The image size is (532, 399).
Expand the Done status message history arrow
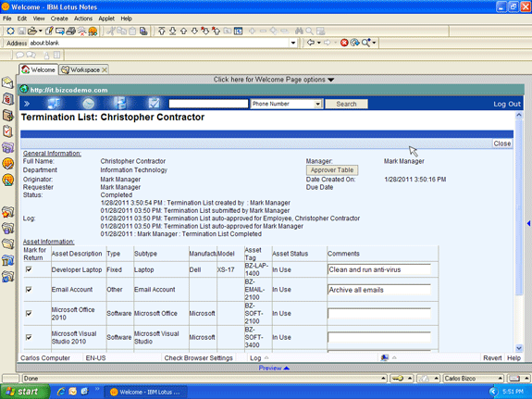(x=383, y=379)
